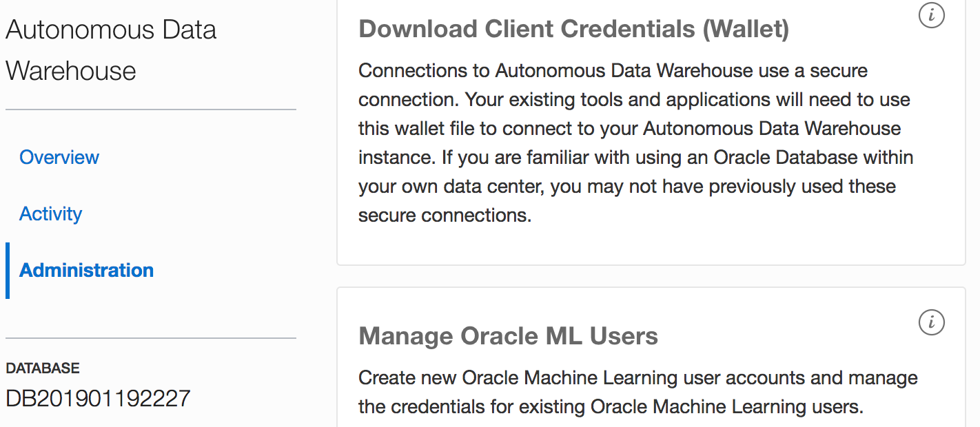This screenshot has height=427, width=980.
Task: Click the blue active bar beside Administration
Action: [x=8, y=270]
